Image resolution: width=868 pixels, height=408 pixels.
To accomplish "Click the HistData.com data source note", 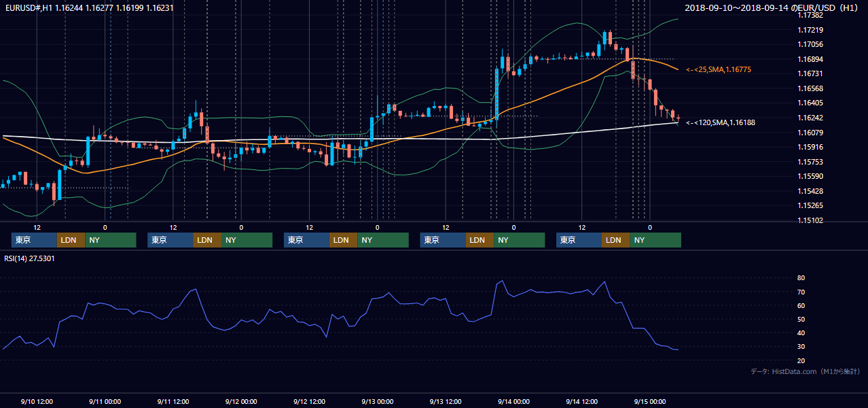I will (806, 371).
